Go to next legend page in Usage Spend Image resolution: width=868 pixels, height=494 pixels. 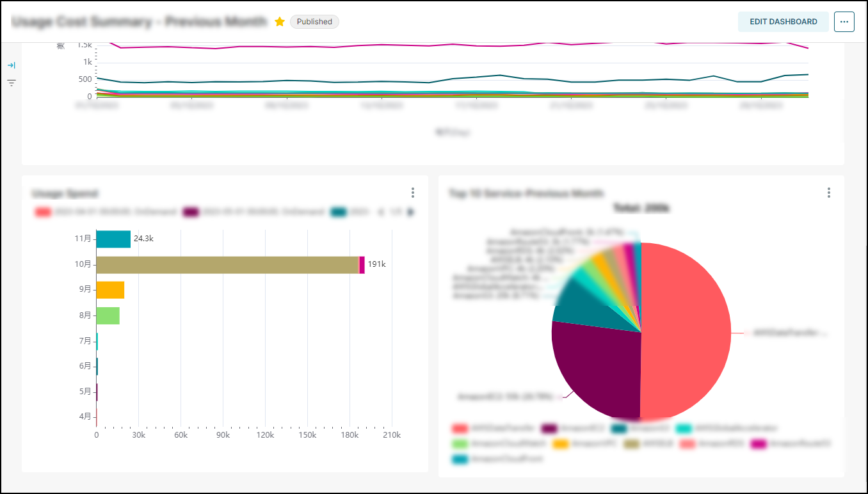tap(411, 212)
